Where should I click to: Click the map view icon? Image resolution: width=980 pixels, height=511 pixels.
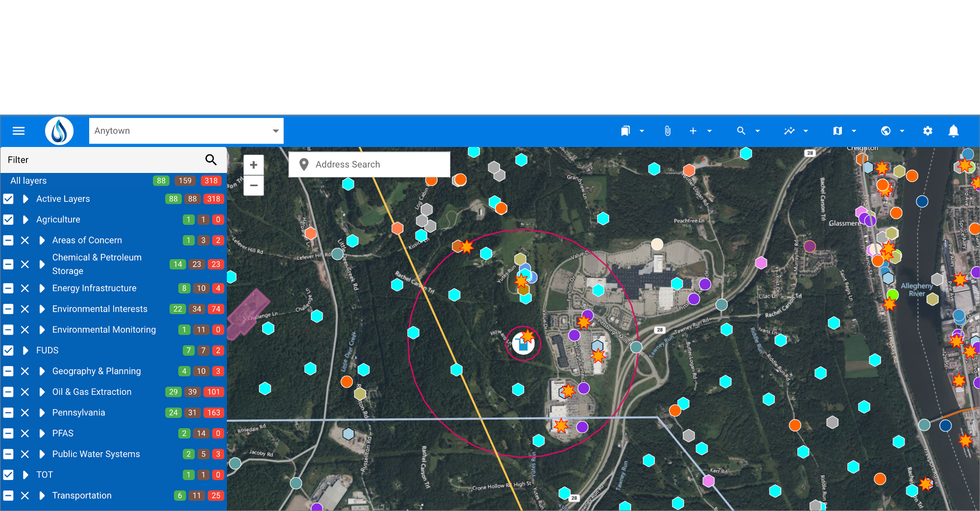(837, 131)
